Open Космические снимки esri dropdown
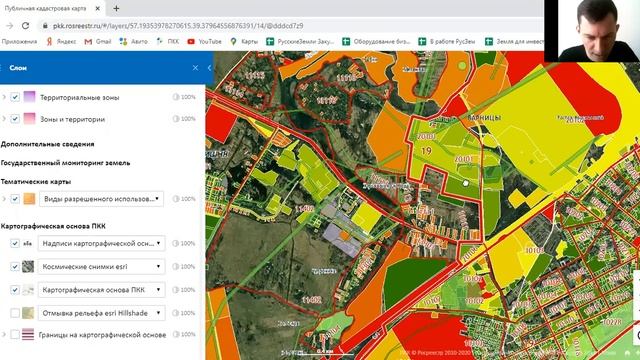This screenshot has height=360, width=640. 101,267
